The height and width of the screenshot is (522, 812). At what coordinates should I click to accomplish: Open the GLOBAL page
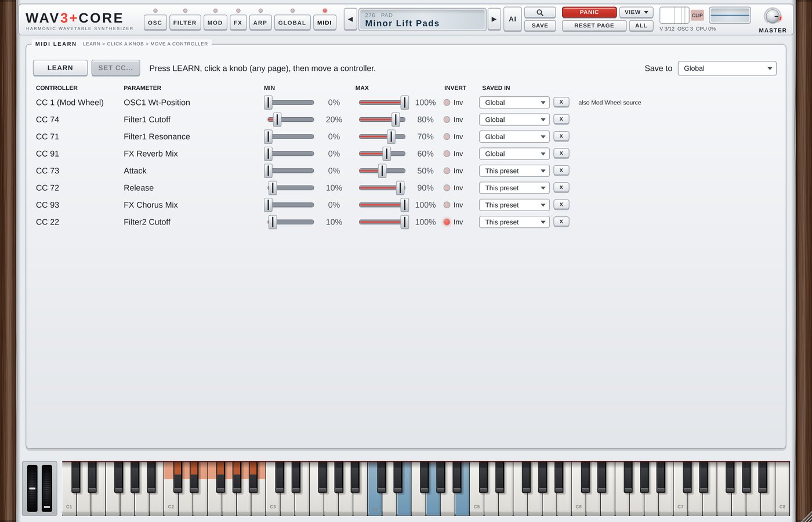292,23
